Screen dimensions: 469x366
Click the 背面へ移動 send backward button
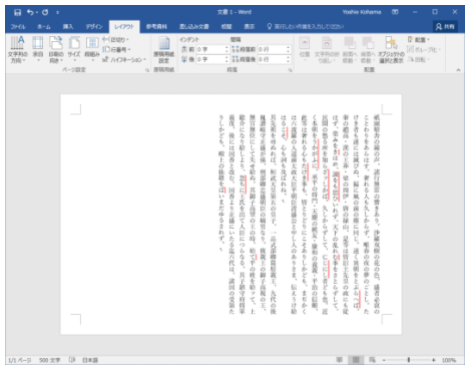(367, 49)
